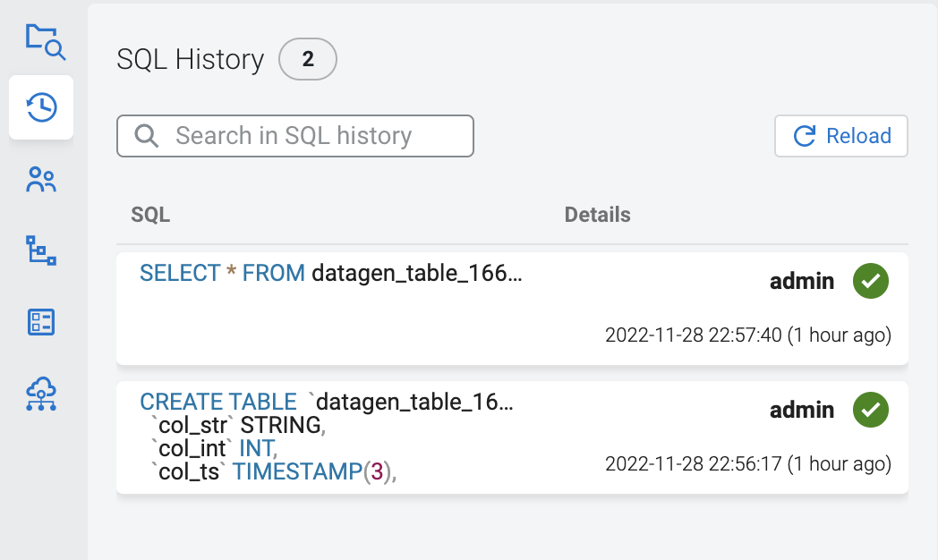Click the Details column header
Viewport: 938px width, 560px height.
pos(597,215)
